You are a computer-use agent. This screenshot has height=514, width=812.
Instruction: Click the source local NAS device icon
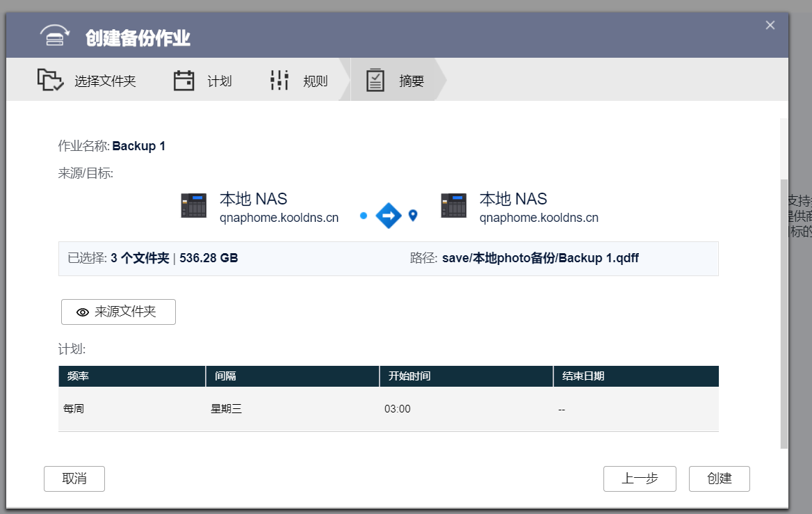point(194,205)
